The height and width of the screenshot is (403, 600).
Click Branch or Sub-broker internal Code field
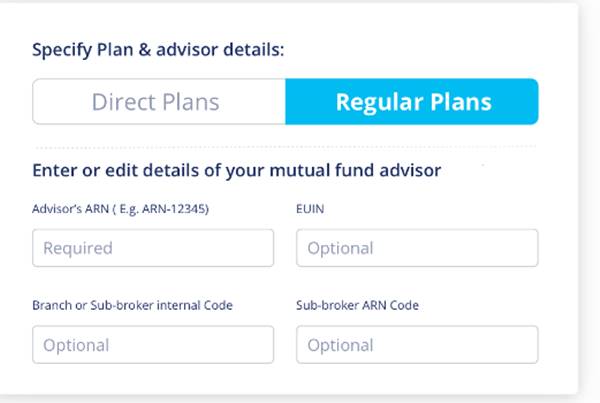point(153,345)
